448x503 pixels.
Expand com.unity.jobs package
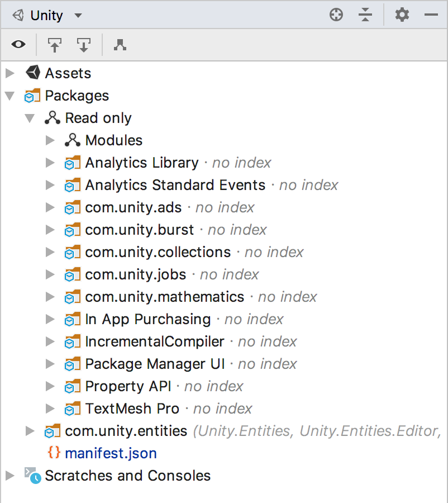tap(50, 274)
